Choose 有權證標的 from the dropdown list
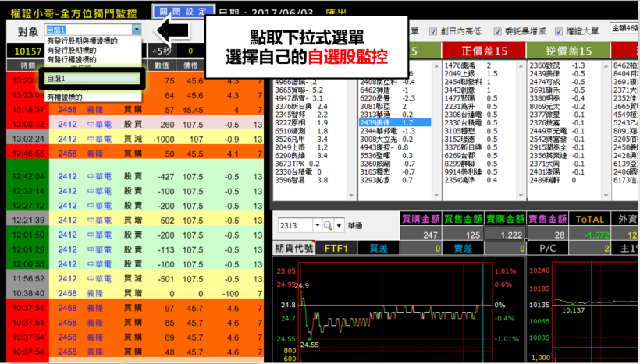 point(65,97)
